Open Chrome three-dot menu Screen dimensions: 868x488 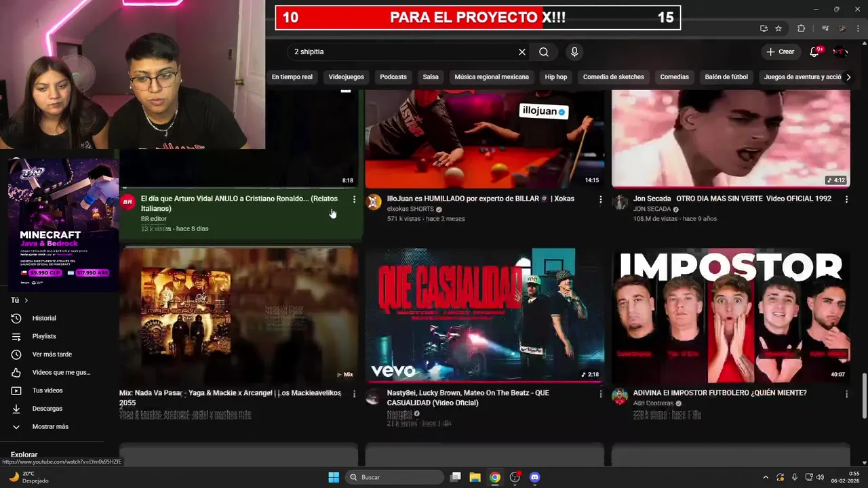(859, 28)
